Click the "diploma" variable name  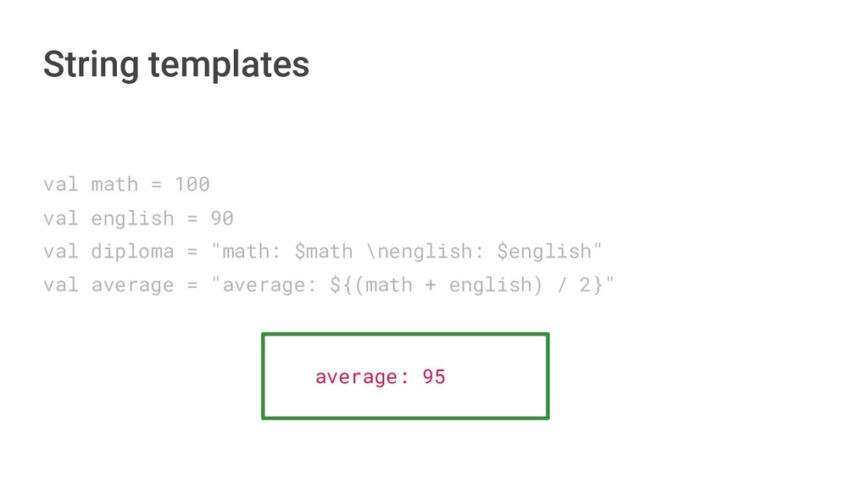[132, 252]
